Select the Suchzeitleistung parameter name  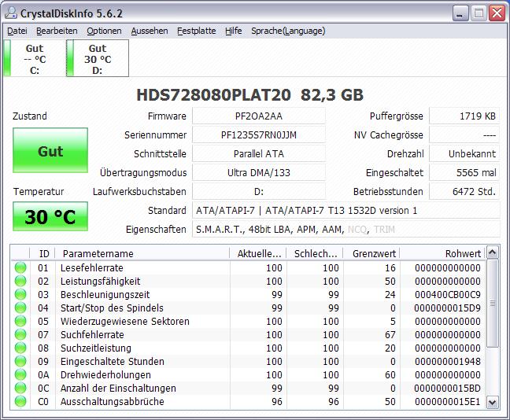point(96,348)
